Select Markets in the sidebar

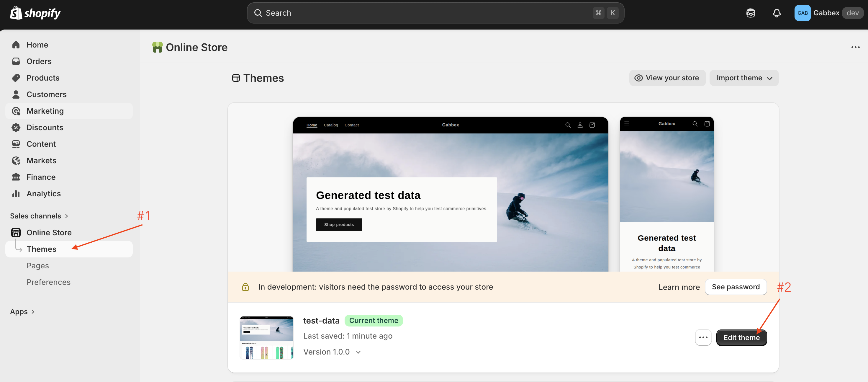pyautogui.click(x=41, y=160)
